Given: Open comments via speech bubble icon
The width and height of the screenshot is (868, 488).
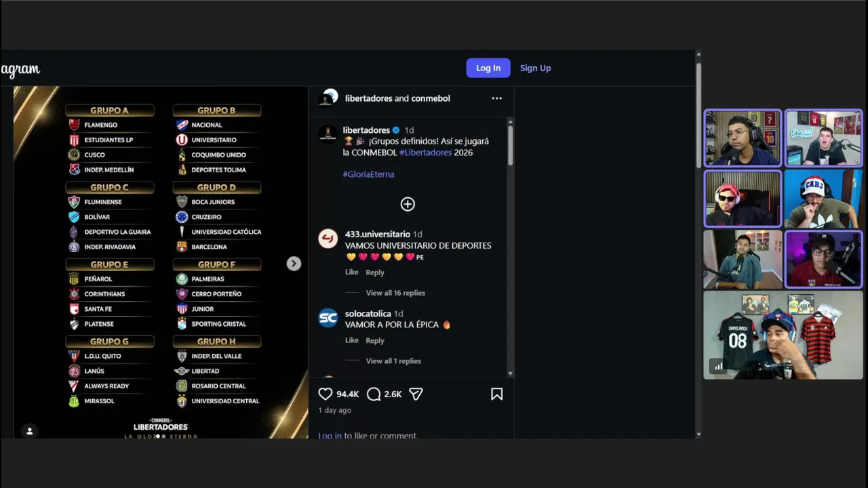Looking at the screenshot, I should (374, 394).
